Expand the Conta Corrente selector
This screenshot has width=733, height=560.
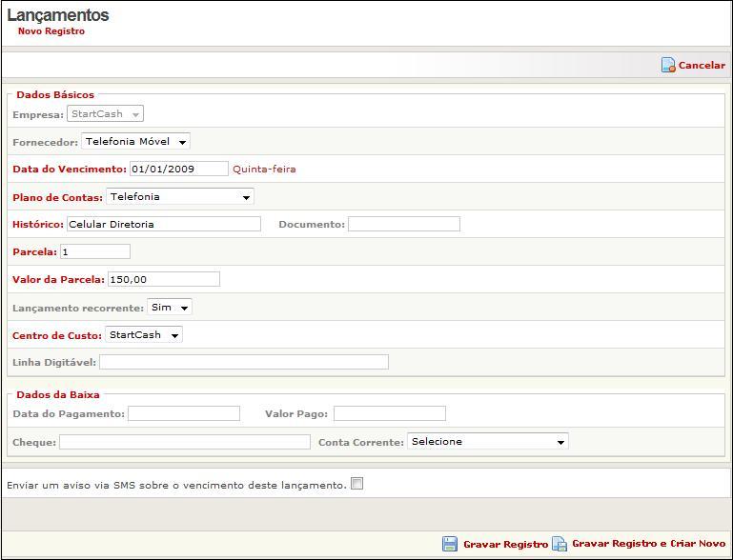(487, 442)
